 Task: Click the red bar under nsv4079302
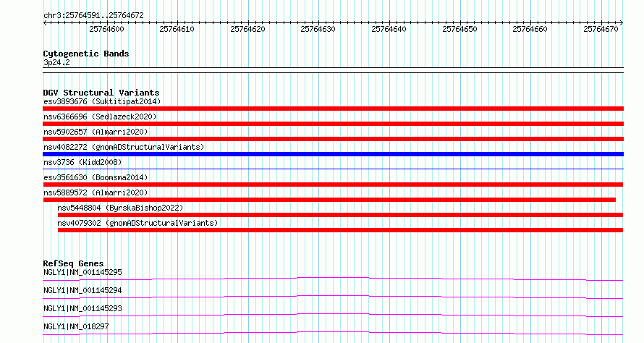(x=341, y=230)
